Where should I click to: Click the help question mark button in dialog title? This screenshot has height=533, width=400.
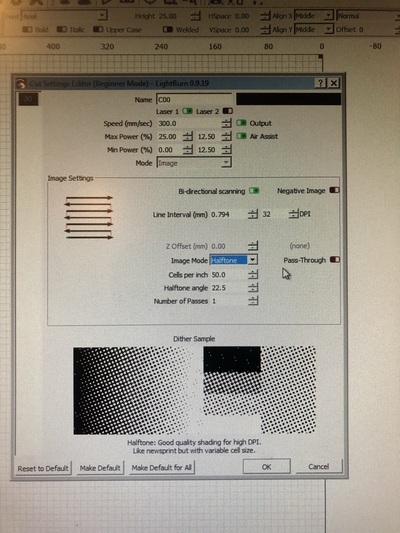(x=321, y=83)
